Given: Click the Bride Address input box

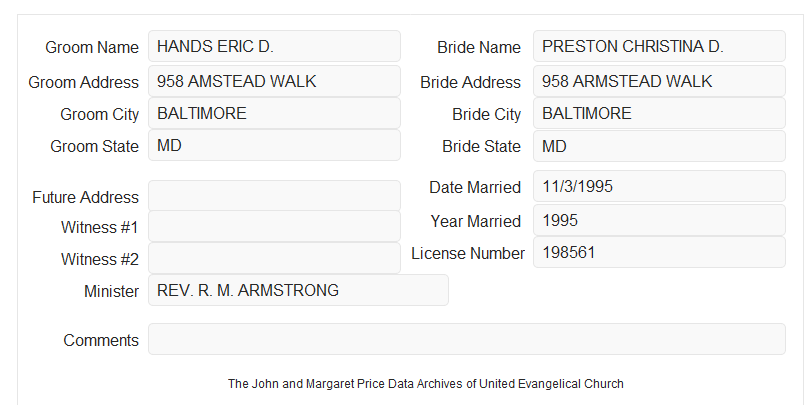Looking at the screenshot, I should 659,81.
